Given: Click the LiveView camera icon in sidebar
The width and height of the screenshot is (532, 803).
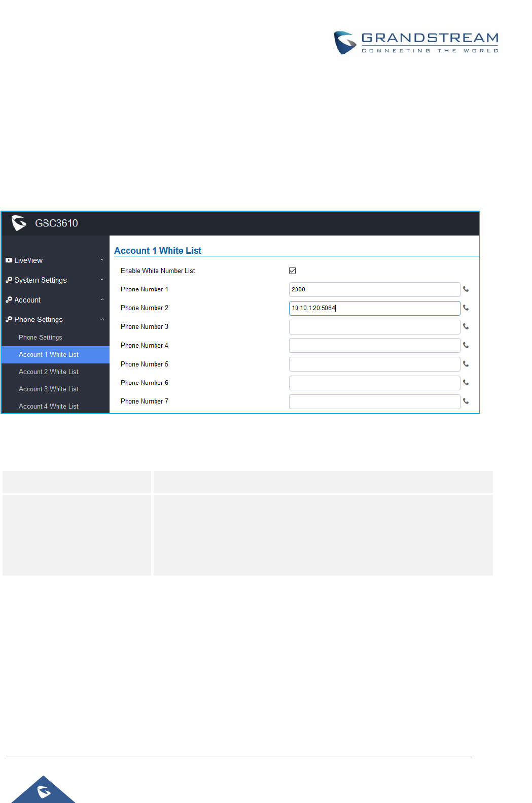Looking at the screenshot, I should tap(9, 260).
